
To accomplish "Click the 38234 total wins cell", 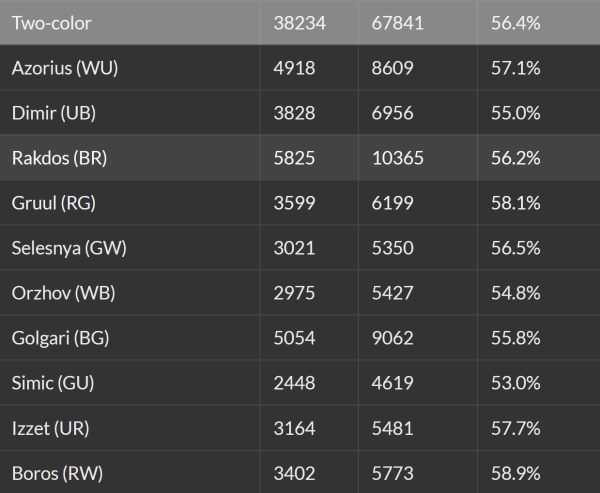I will [x=299, y=22].
